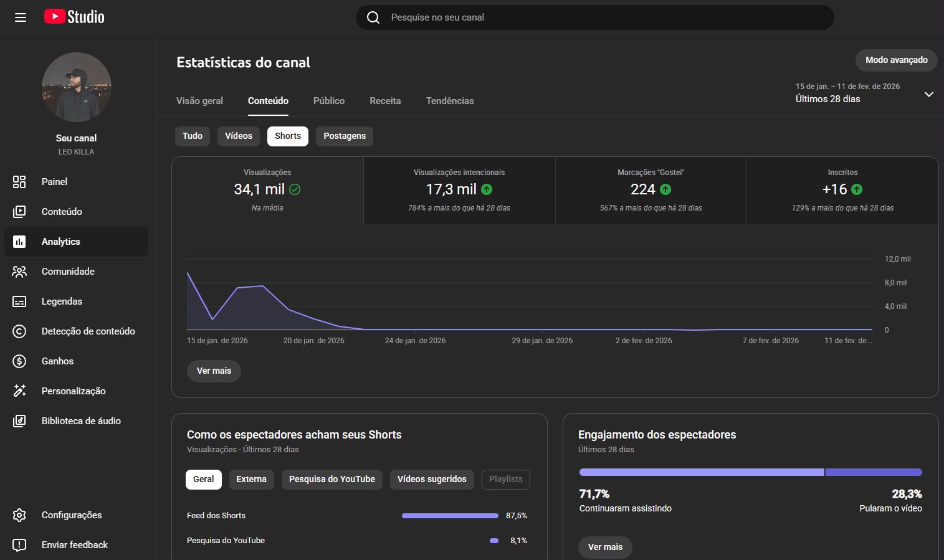The height and width of the screenshot is (560, 944).
Task: Select the Externa traffic source chip
Action: pyautogui.click(x=252, y=480)
